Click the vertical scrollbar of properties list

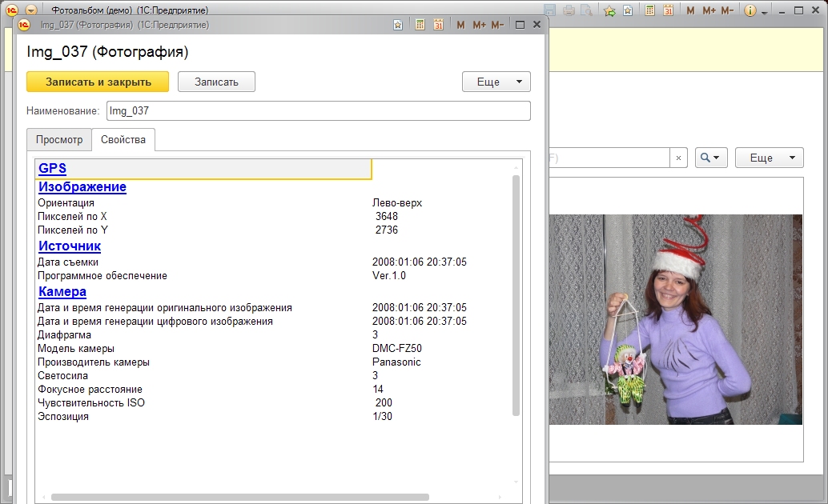pyautogui.click(x=516, y=296)
